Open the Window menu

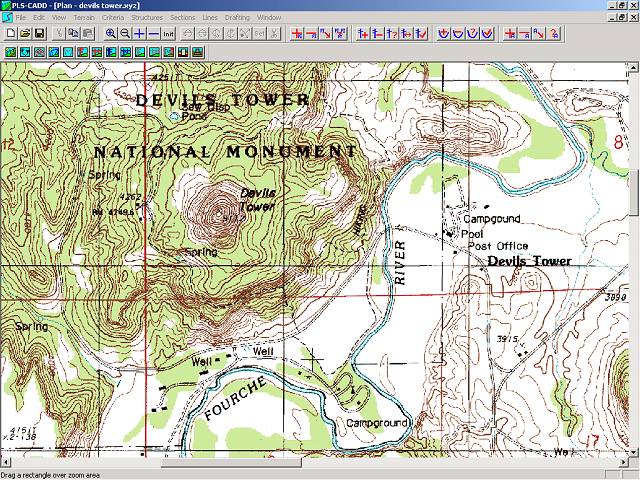[x=269, y=18]
